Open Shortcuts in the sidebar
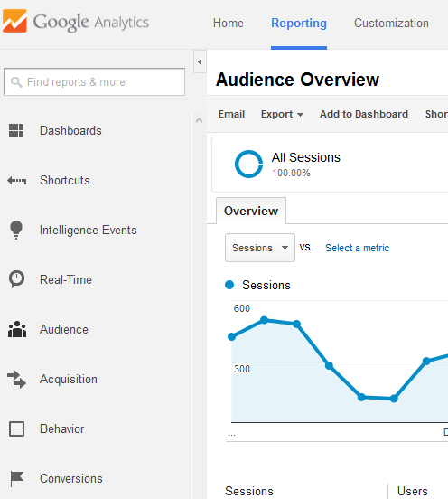 click(65, 180)
